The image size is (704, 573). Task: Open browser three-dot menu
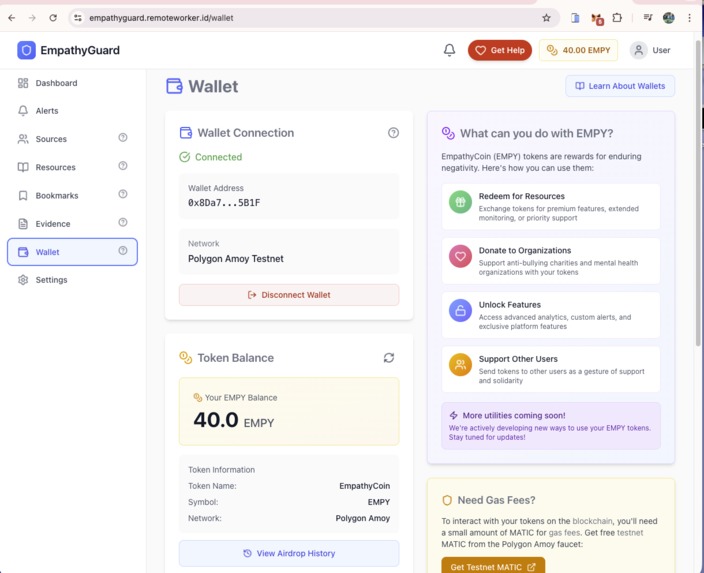tap(689, 18)
